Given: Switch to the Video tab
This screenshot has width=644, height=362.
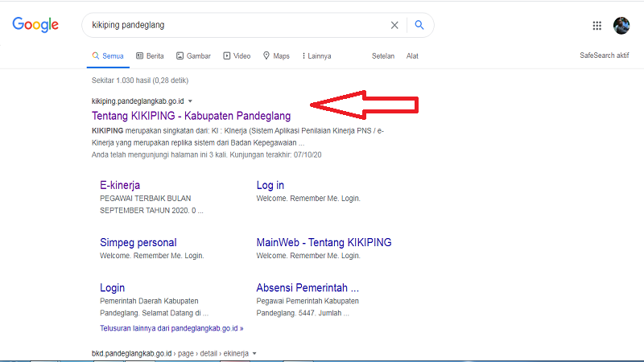Looking at the screenshot, I should [237, 56].
